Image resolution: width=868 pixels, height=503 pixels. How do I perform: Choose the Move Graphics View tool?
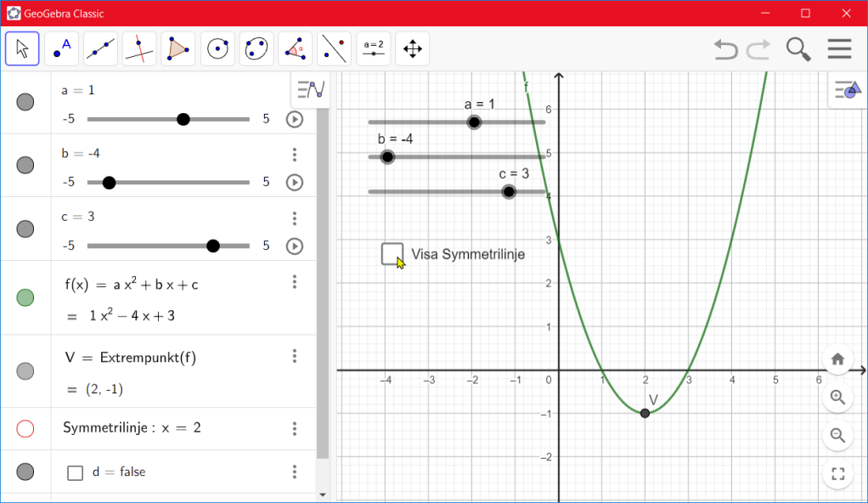[x=413, y=48]
